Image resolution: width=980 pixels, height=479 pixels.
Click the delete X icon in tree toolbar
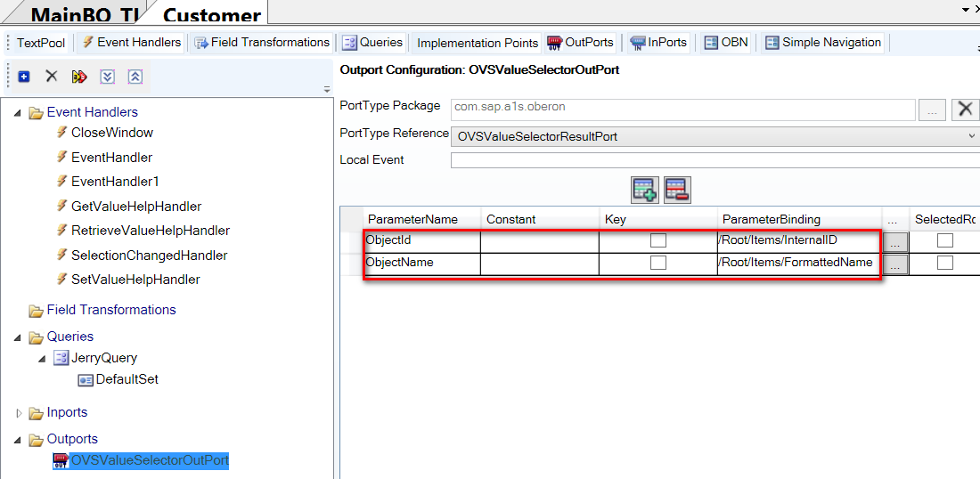coord(52,77)
